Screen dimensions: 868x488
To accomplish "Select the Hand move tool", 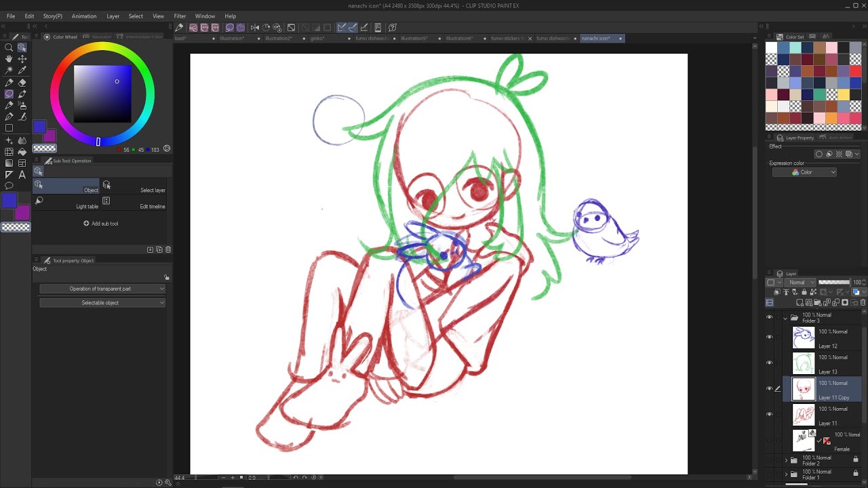I will [x=9, y=59].
